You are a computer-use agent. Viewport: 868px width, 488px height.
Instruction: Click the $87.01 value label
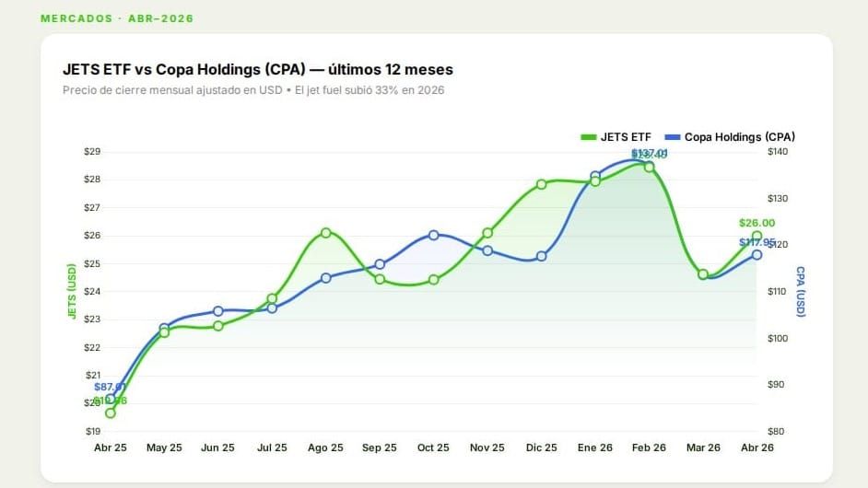click(x=110, y=387)
